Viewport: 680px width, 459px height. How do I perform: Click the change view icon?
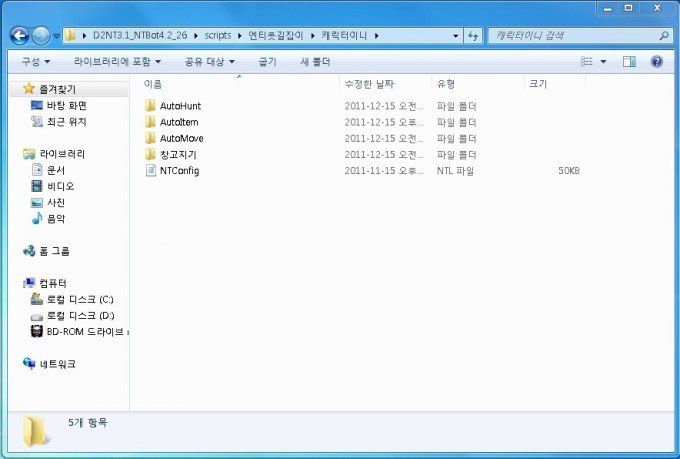point(588,61)
